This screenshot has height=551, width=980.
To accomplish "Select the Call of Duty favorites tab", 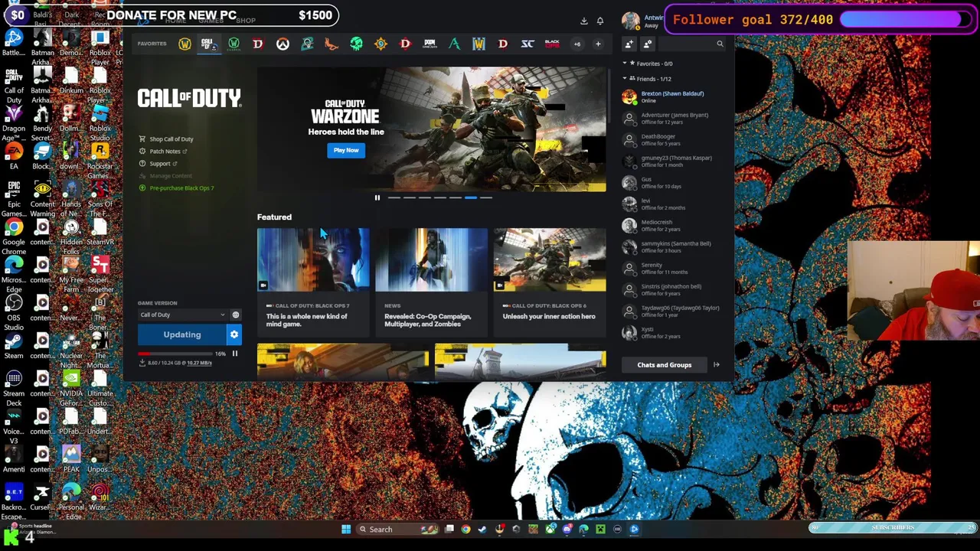I will tap(207, 44).
